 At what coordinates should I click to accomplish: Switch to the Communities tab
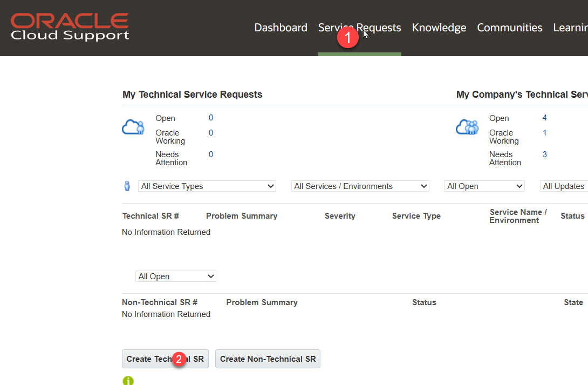[x=509, y=28]
